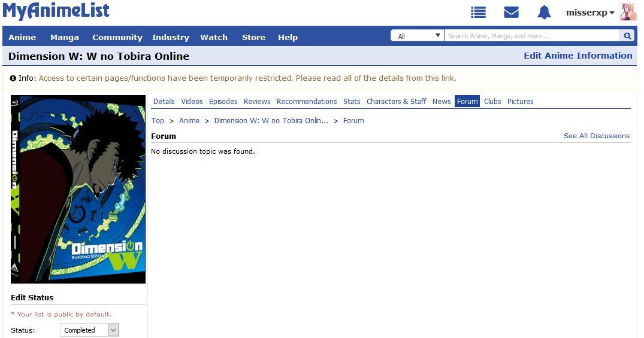Open the restricted access details notice link
The width and height of the screenshot is (644, 338).
tap(247, 78)
